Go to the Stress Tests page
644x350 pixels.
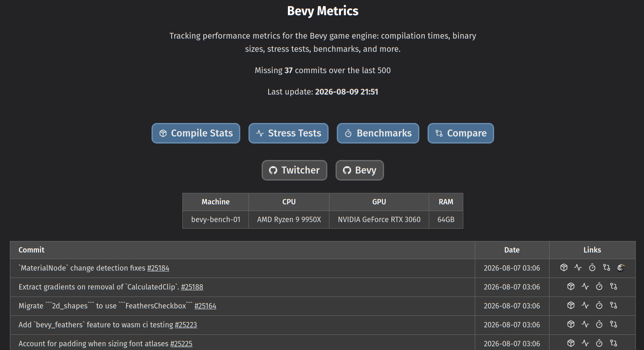[x=288, y=133]
